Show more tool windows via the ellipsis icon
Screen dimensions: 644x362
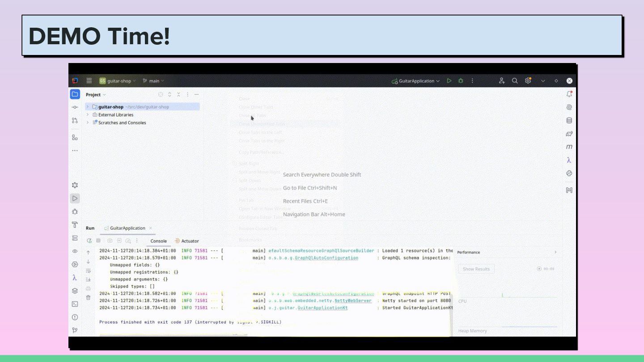point(75,151)
